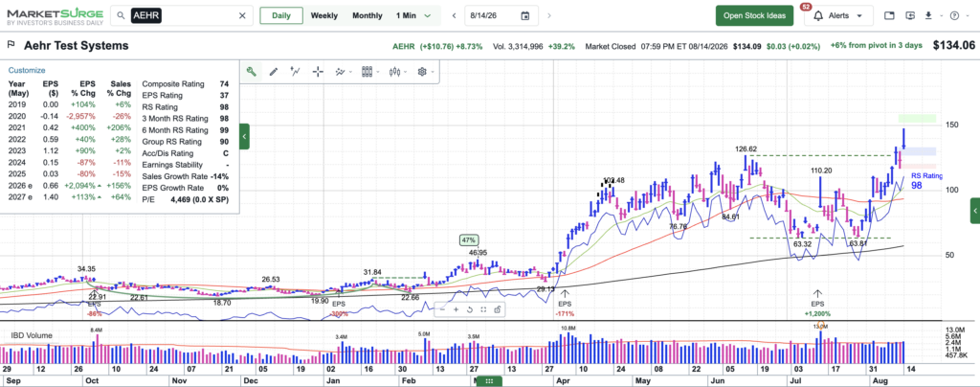Open the data columns panel icon
This screenshot has height=387, width=980.
(x=367, y=71)
